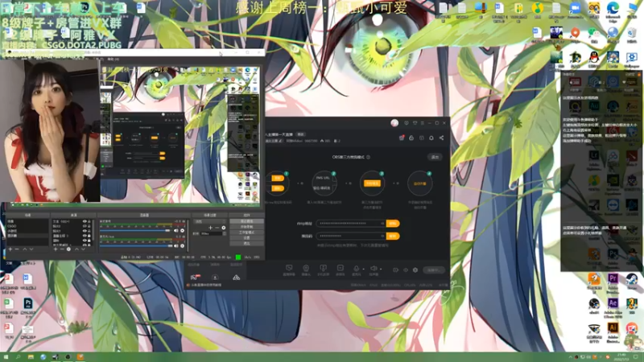Image resolution: width=644 pixels, height=362 pixels.
Task: Reveal hidden stream key with eye icon
Action: coord(382,236)
